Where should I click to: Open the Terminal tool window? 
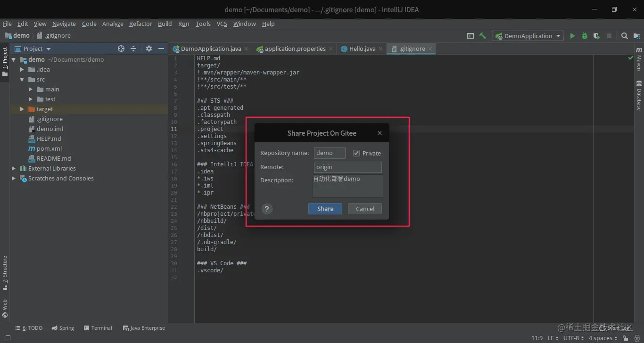pyautogui.click(x=98, y=328)
